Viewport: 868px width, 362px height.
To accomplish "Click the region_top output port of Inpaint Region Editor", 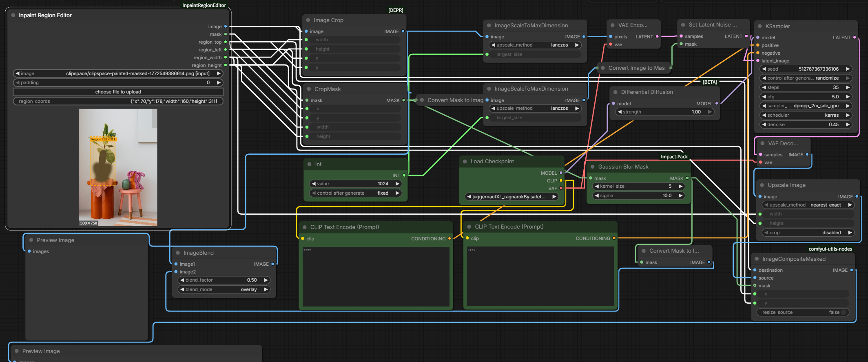I will pyautogui.click(x=226, y=42).
